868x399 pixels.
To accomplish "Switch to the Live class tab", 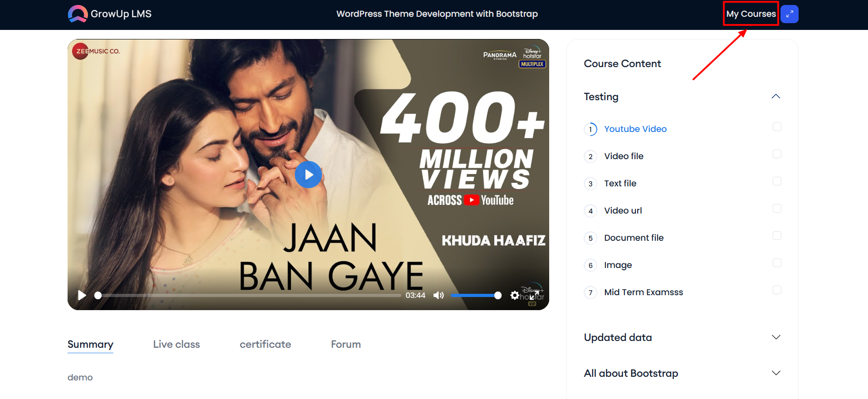I will 176,344.
